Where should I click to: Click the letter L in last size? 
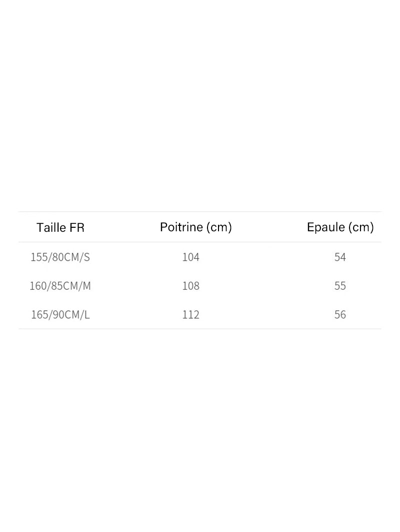(x=87, y=315)
